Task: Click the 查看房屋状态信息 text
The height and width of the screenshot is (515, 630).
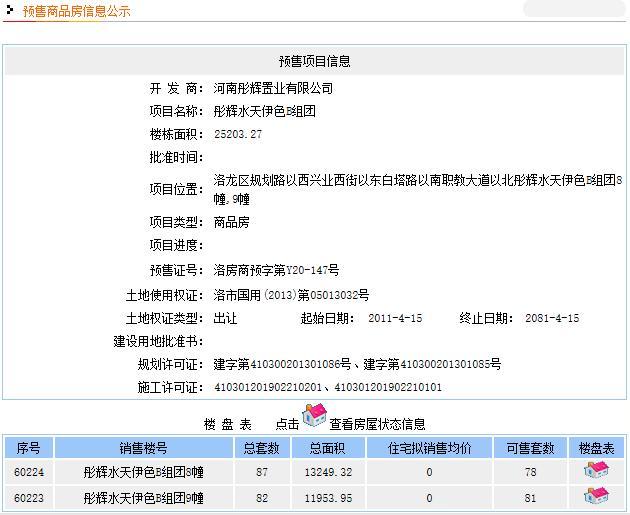Action: point(377,424)
